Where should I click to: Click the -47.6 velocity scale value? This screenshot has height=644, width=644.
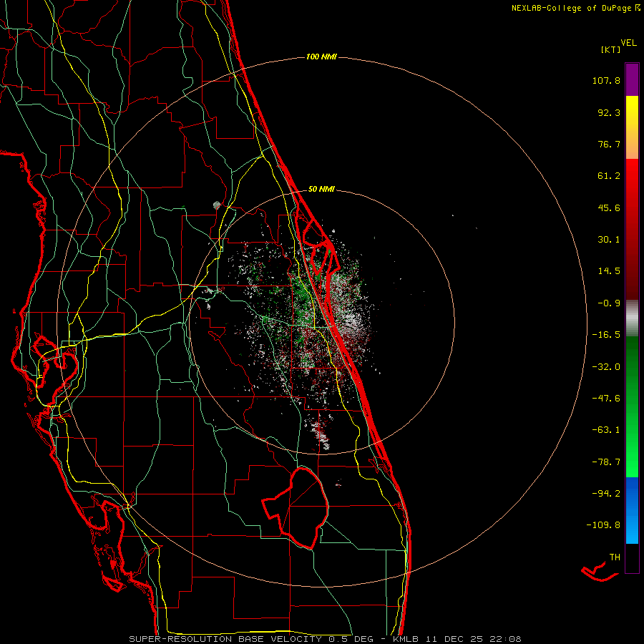click(x=606, y=399)
